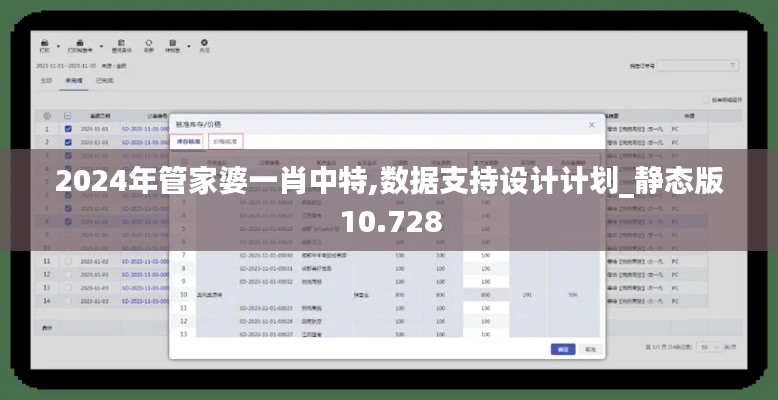Click the 取消 (Cancel) button in the dialog

[x=590, y=349]
